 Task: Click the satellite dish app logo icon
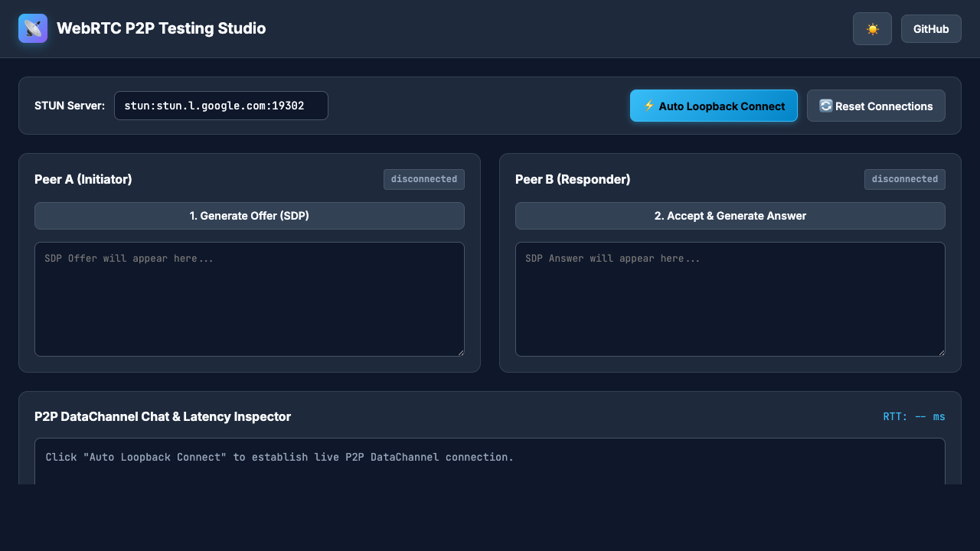click(33, 28)
